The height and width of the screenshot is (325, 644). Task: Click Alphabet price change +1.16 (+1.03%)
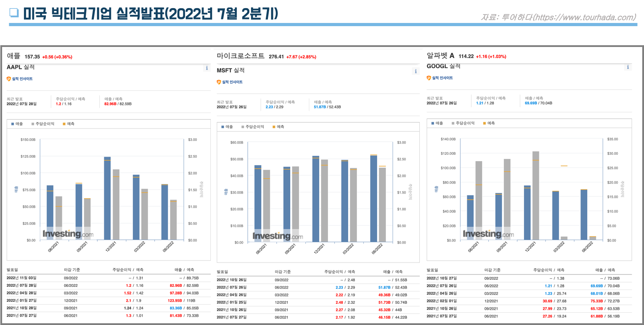[x=491, y=57]
